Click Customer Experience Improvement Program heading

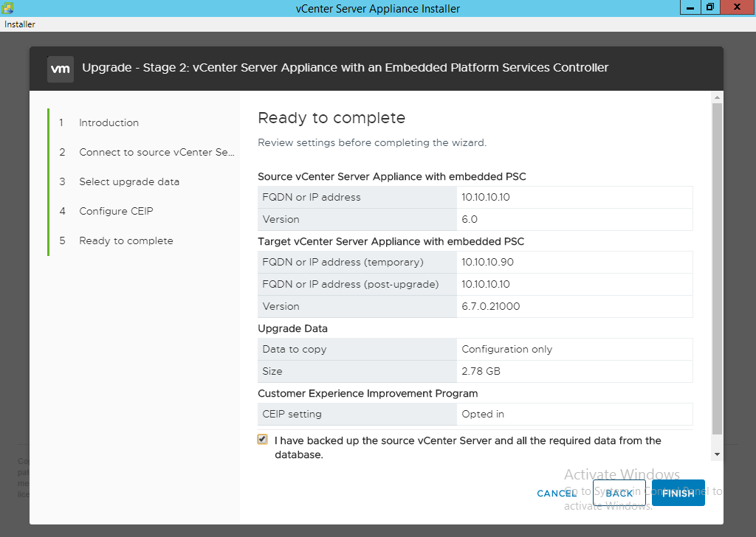tap(368, 393)
